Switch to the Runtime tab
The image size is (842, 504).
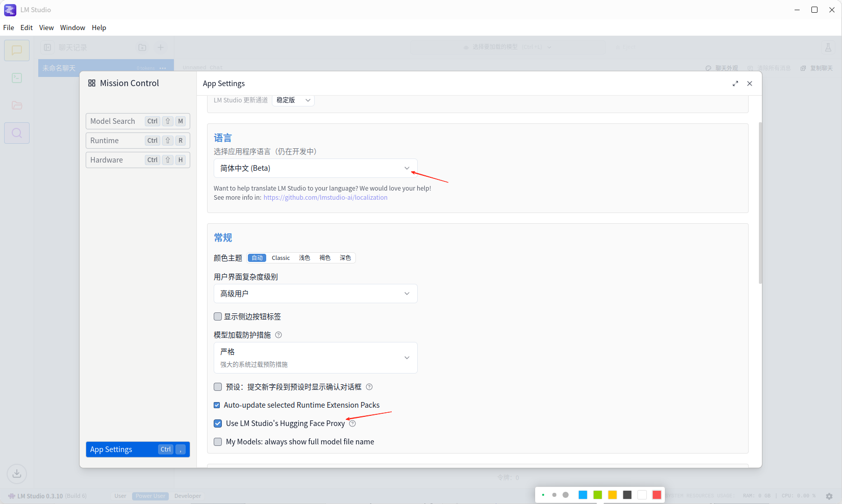pos(138,141)
